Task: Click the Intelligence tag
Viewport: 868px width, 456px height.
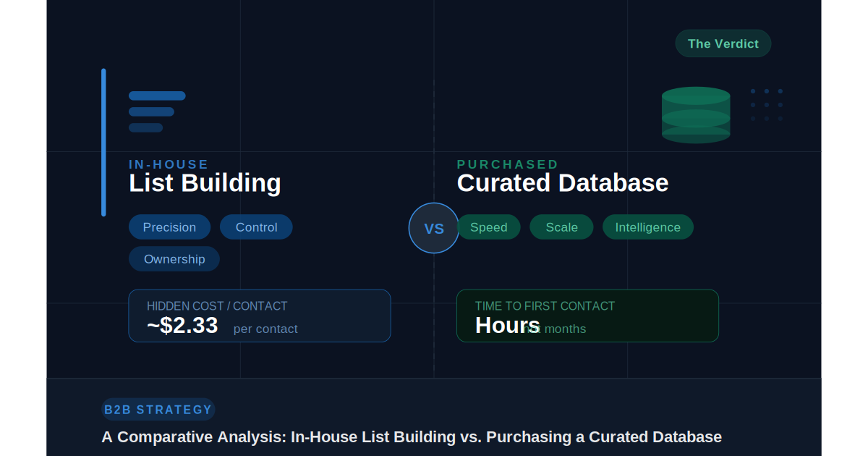Action: click(648, 227)
